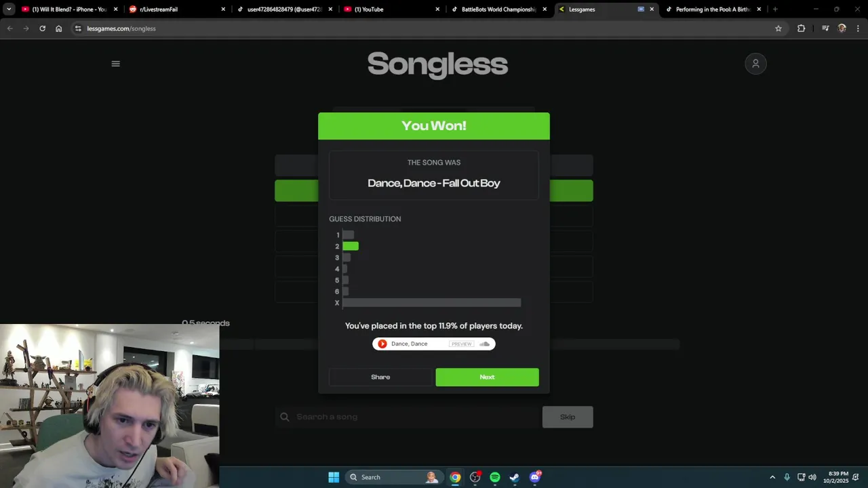
Task: Click the Share button
Action: click(380, 377)
